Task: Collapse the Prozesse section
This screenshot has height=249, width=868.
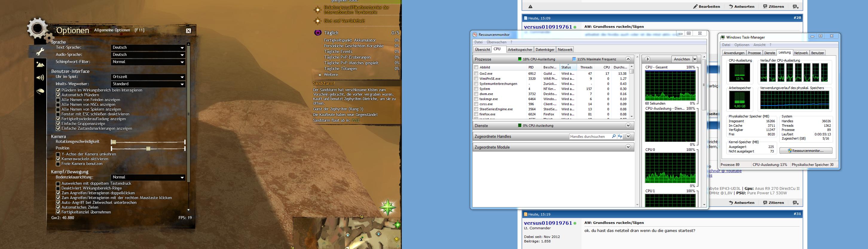Action: 628,59
